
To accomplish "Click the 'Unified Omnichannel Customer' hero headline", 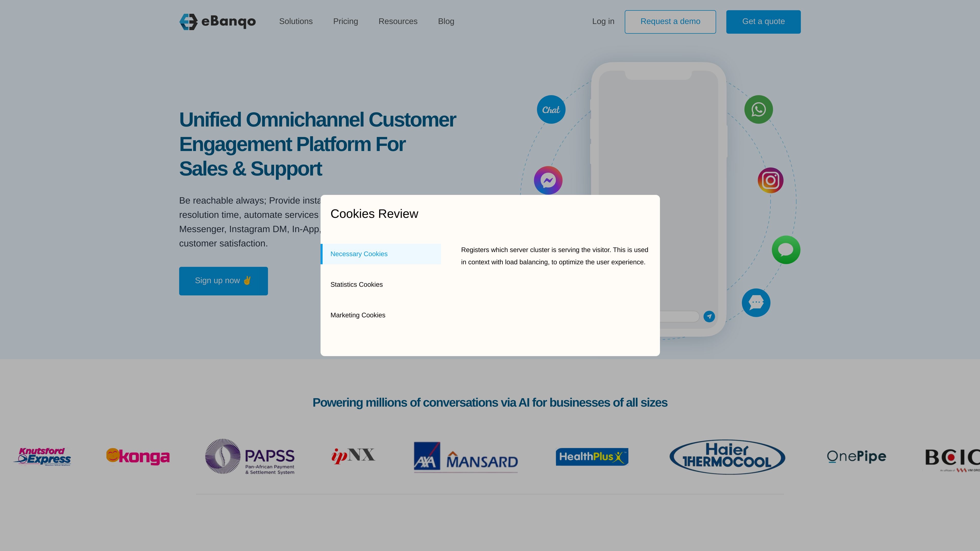I will (318, 144).
